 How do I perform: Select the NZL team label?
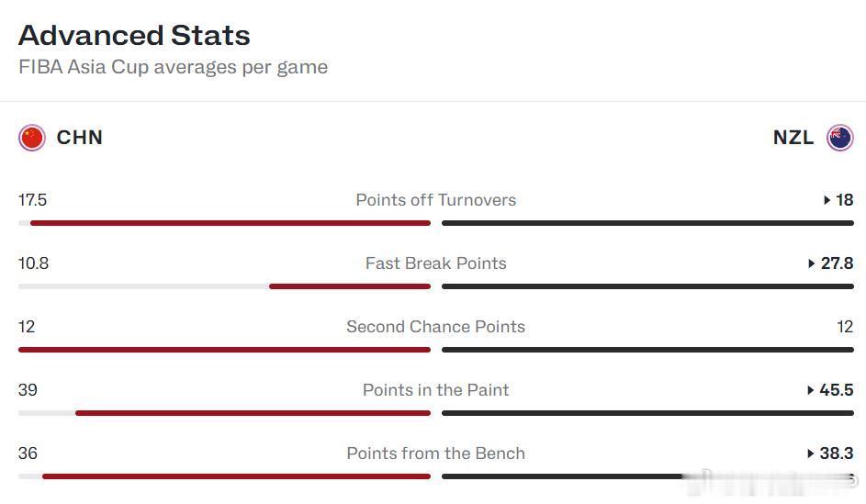pyautogui.click(x=793, y=138)
